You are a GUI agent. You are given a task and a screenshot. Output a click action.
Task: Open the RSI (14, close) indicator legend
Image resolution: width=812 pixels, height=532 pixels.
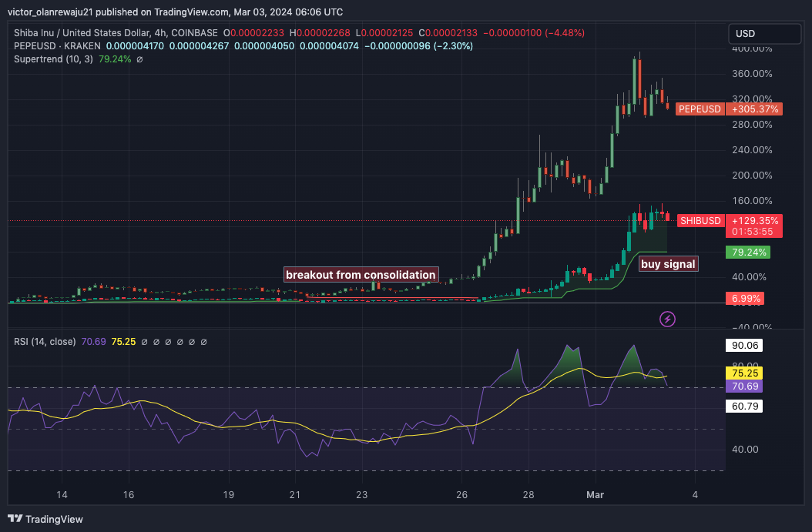pos(45,342)
